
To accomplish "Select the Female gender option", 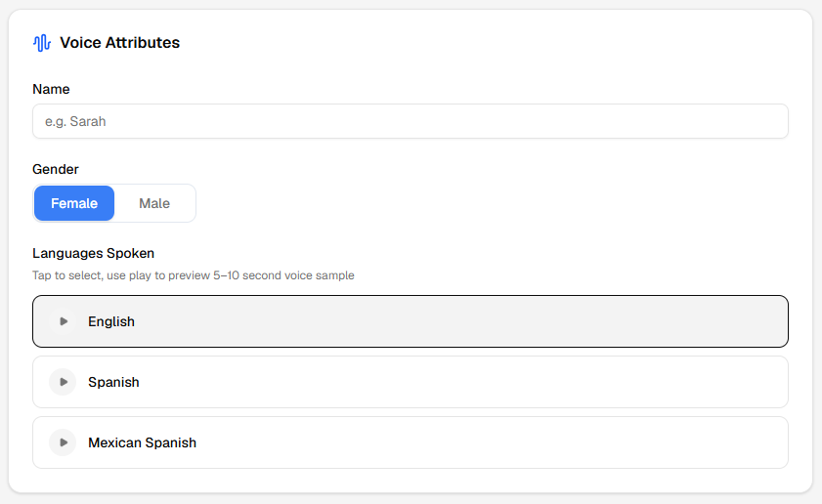I will click(74, 203).
